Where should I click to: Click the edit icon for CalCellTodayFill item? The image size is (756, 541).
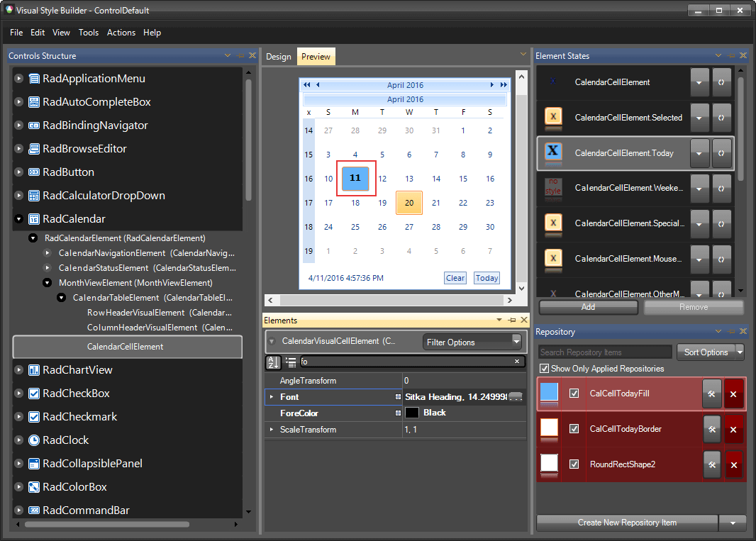(x=711, y=392)
